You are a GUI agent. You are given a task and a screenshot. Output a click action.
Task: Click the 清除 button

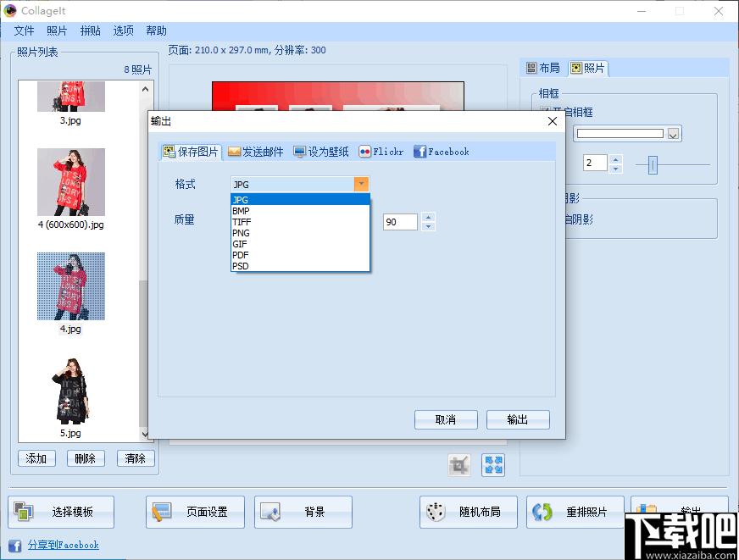coord(136,458)
